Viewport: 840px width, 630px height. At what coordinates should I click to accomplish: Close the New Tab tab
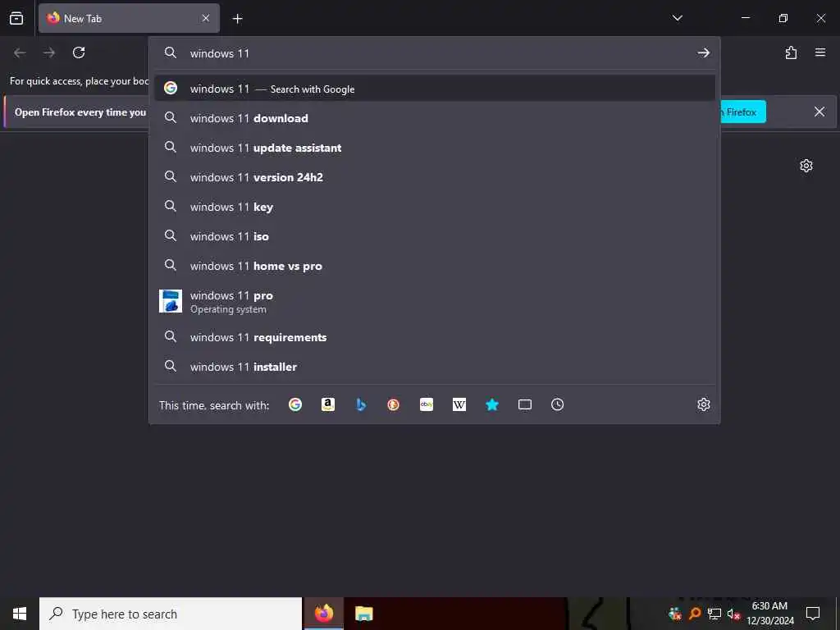tap(206, 18)
